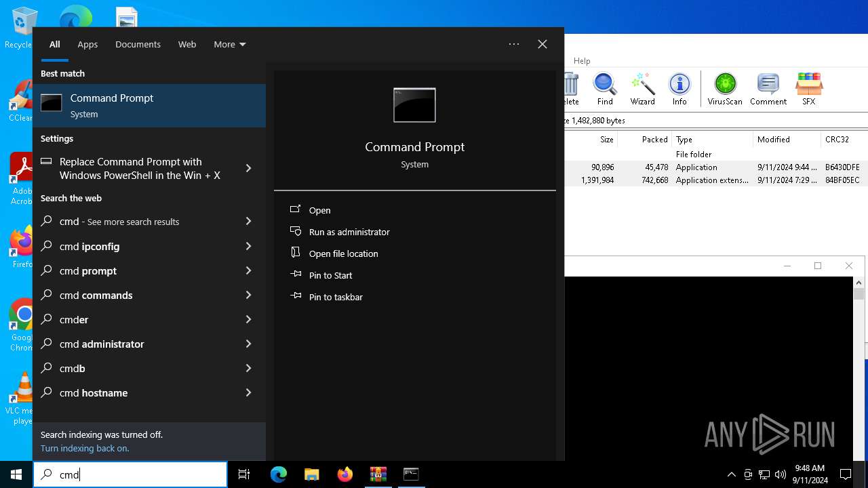Open Task View from the taskbar
This screenshot has height=488, width=868.
244,474
